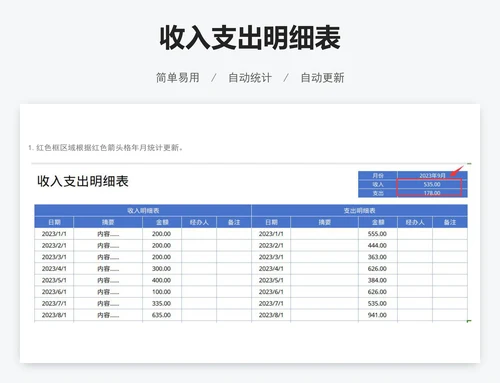The height and width of the screenshot is (383, 500).
Task: Click the income amount 300.00
Action: 161,269
